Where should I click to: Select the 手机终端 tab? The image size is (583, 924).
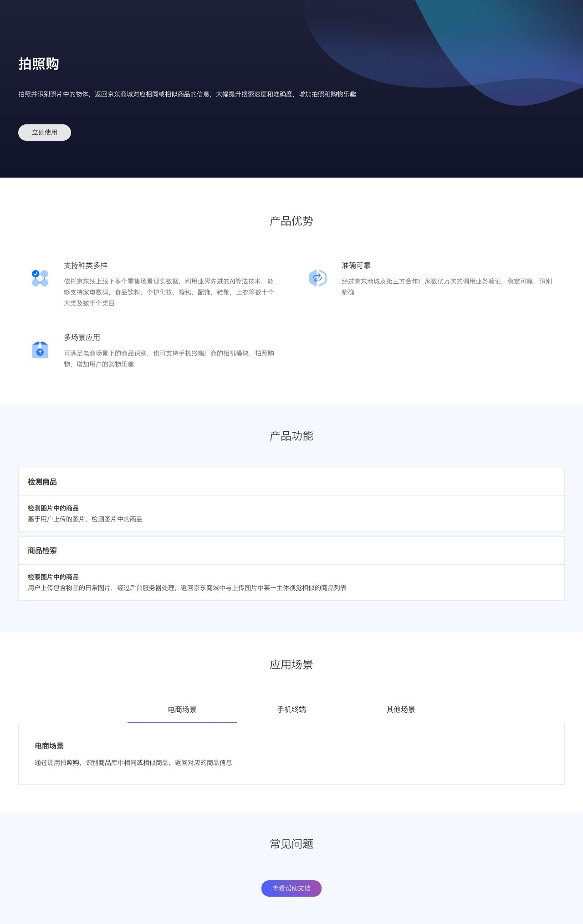click(x=291, y=709)
